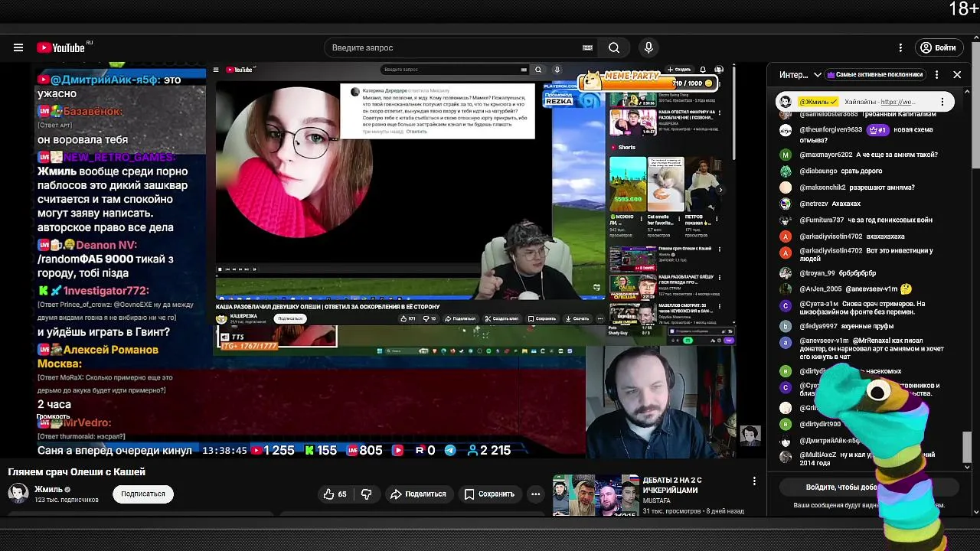This screenshot has height=551, width=980.
Task: Close the live chat panel
Action: pyautogui.click(x=957, y=75)
